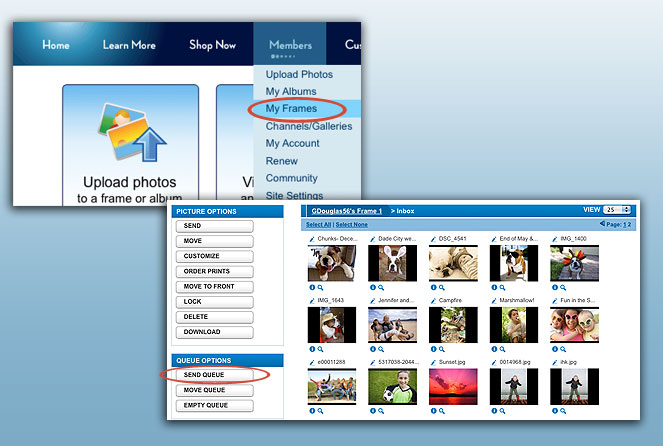
Task: Open info icon under e00011288 photo
Action: pyautogui.click(x=312, y=411)
